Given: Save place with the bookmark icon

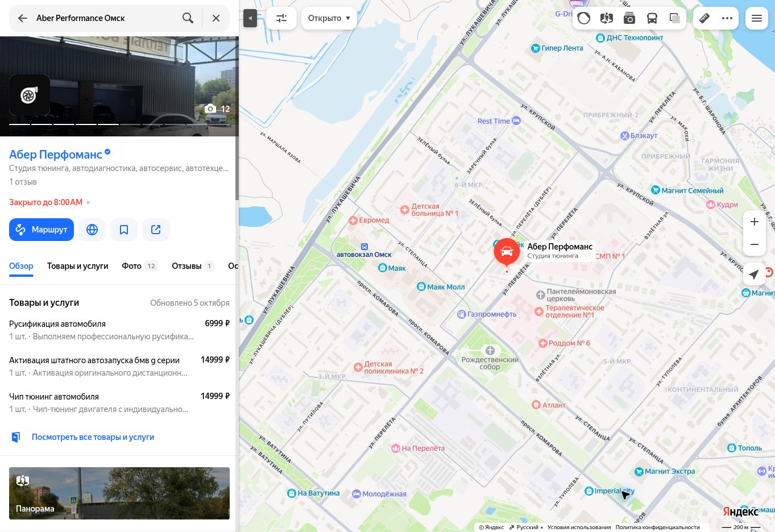Looking at the screenshot, I should [124, 230].
